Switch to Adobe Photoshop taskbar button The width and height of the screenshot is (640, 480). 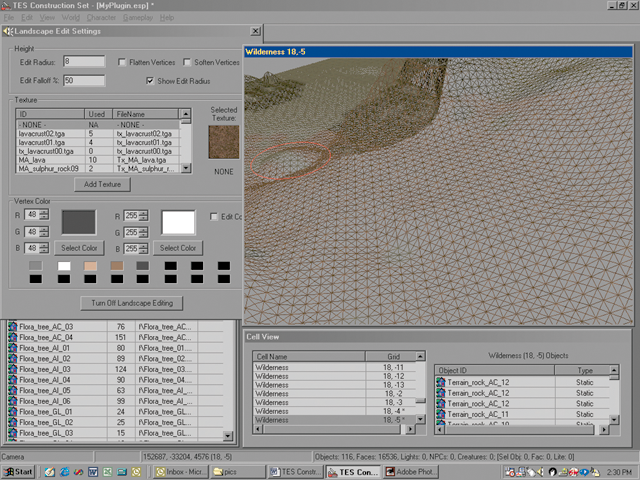pyautogui.click(x=413, y=471)
